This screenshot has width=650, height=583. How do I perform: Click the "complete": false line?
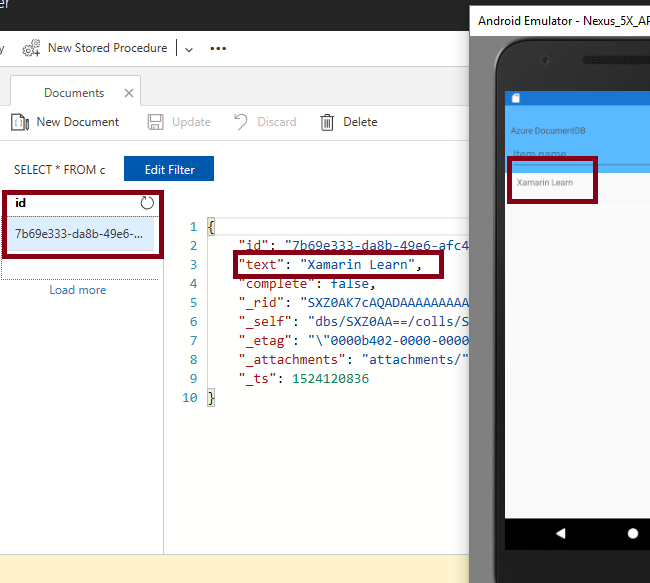click(x=307, y=284)
